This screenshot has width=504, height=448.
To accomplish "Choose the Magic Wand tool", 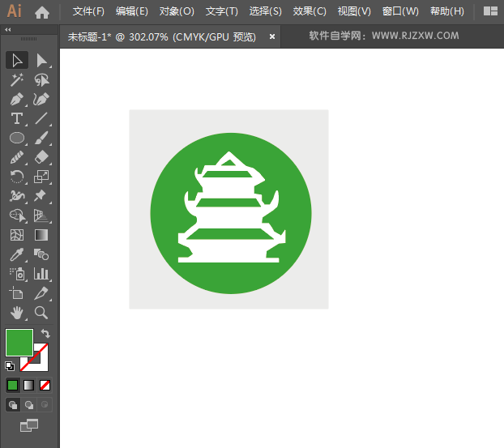I will click(x=17, y=80).
